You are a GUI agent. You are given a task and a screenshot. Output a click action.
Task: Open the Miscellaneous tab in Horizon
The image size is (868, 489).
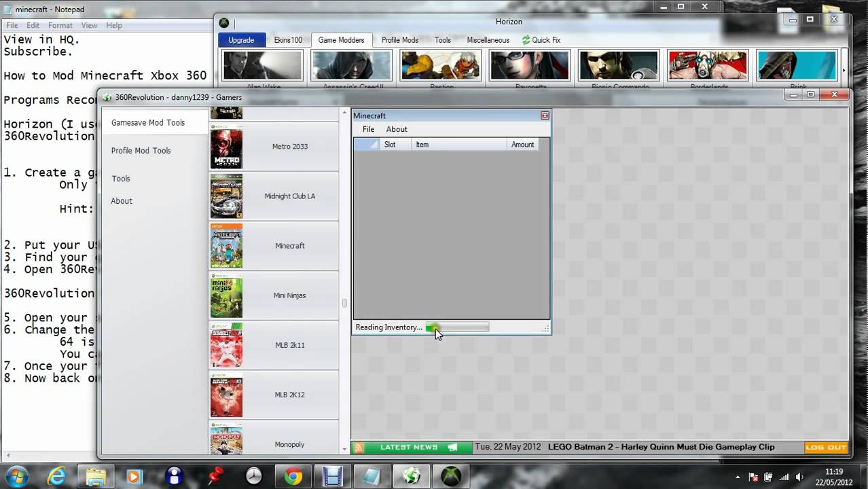488,40
